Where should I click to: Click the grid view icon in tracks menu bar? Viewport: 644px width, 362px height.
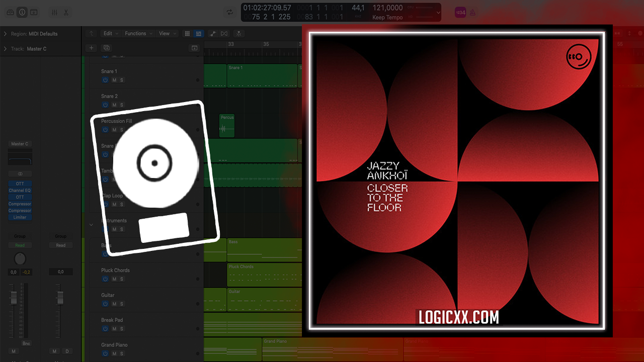(187, 34)
